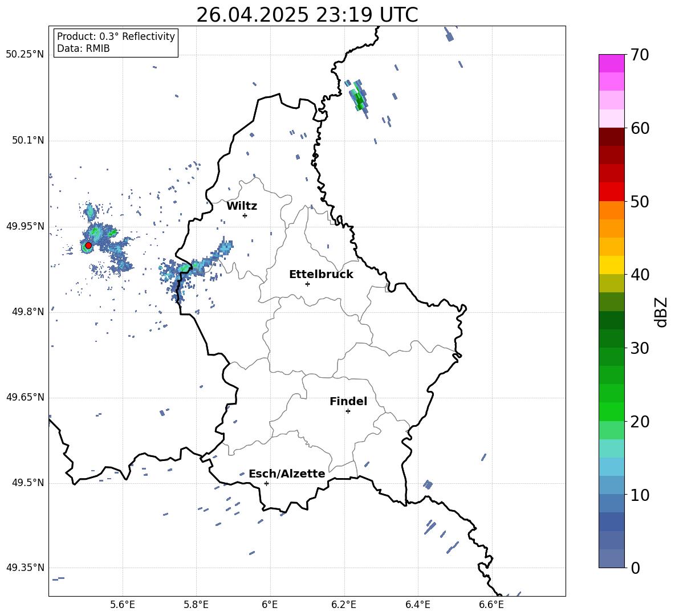This screenshot has width=675, height=616.
Task: Click the 5.8°E longitude label
Action: 196,605
